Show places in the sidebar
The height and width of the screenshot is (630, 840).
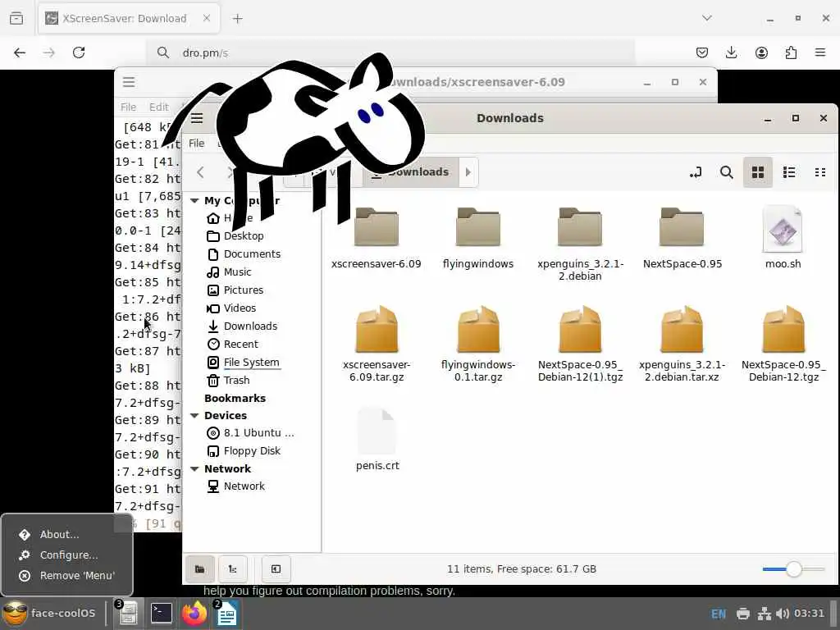[x=200, y=569]
